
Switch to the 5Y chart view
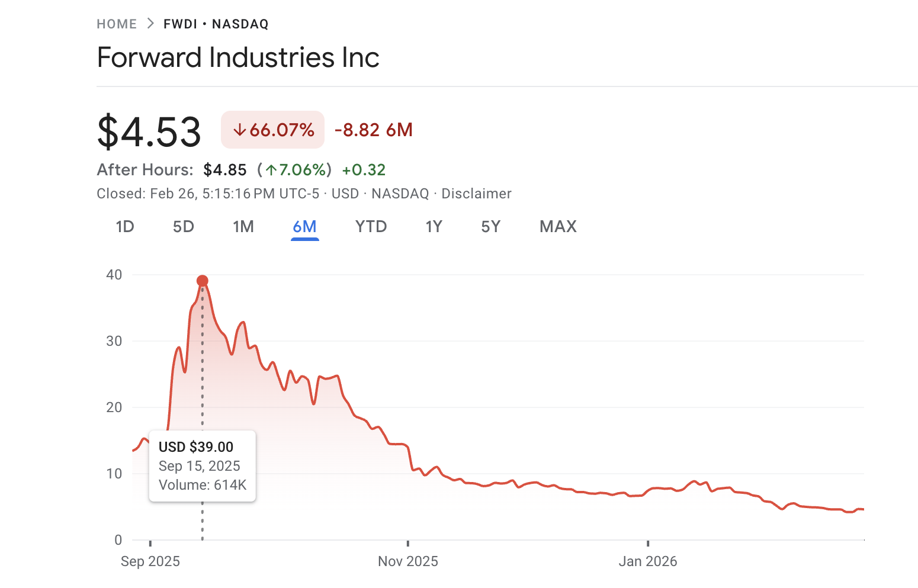click(490, 226)
